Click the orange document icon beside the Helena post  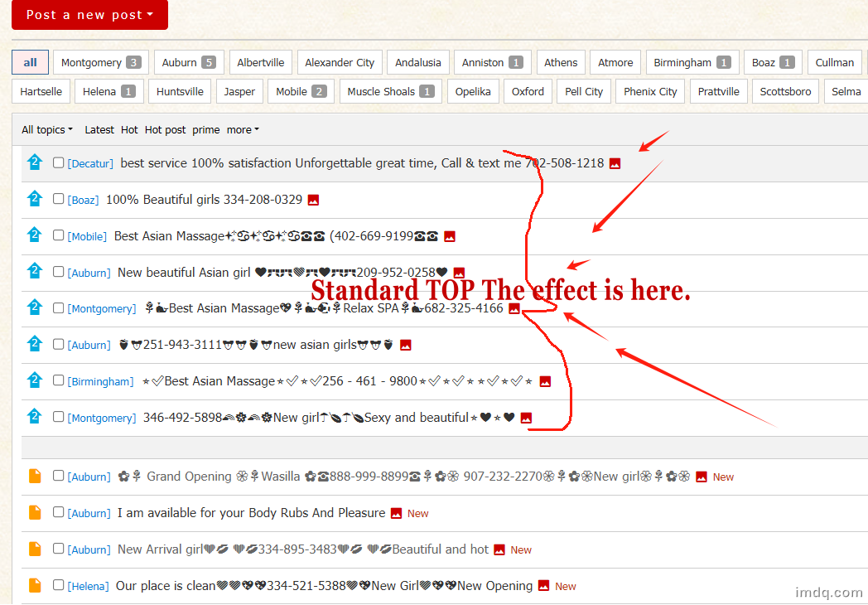tap(34, 585)
